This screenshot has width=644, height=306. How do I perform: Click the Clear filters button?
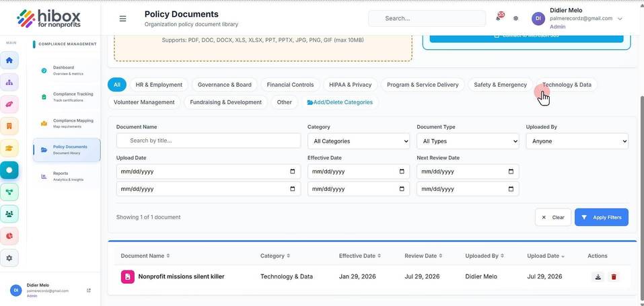point(553,217)
